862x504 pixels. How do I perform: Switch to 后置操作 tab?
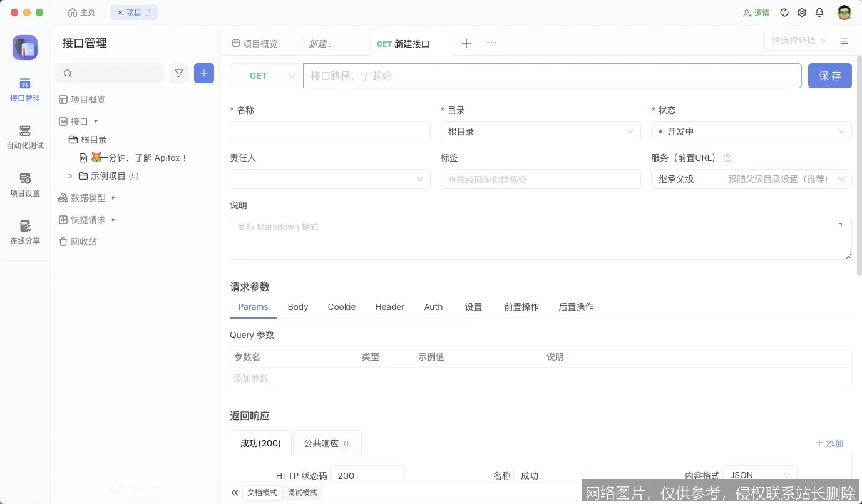[x=576, y=307]
